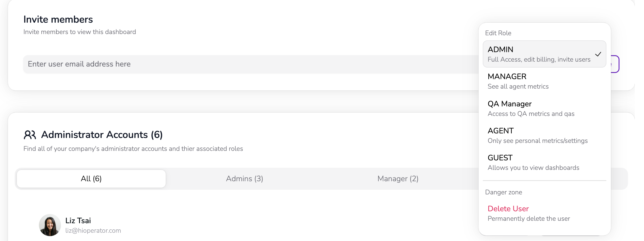Focus the user email address field

(245, 64)
